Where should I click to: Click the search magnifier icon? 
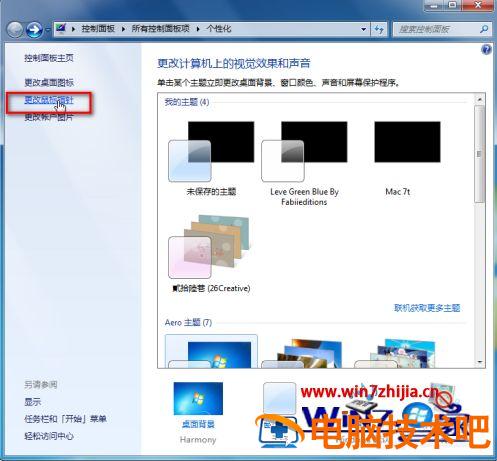coord(484,29)
